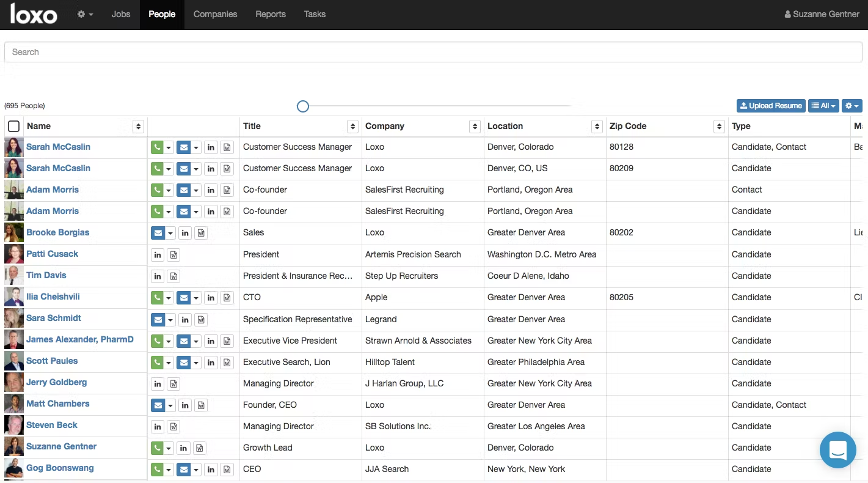Click phone icon for Sarah McCaslin's first row
The height and width of the screenshot is (483, 868).
(x=157, y=147)
